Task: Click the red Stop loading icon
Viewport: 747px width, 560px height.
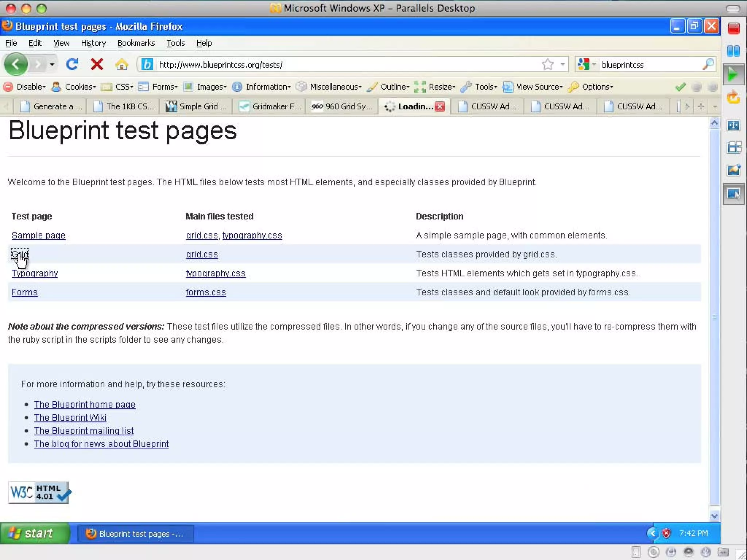Action: coord(97,65)
